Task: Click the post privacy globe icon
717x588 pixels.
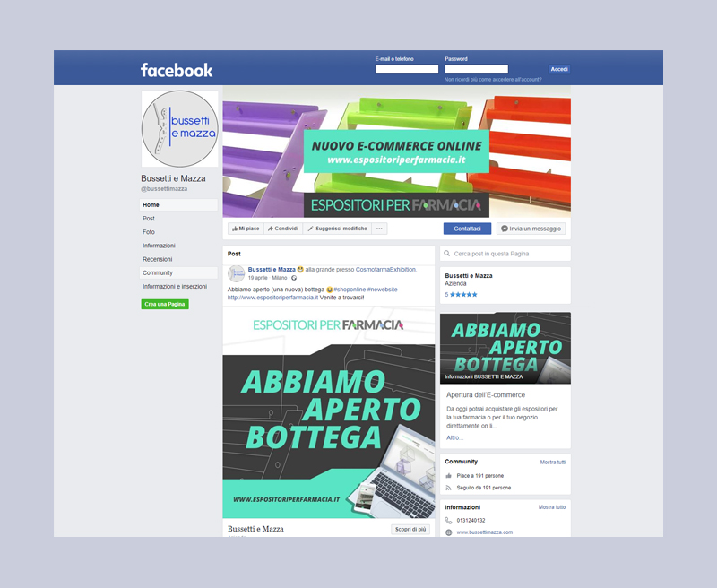Action: pyautogui.click(x=294, y=278)
